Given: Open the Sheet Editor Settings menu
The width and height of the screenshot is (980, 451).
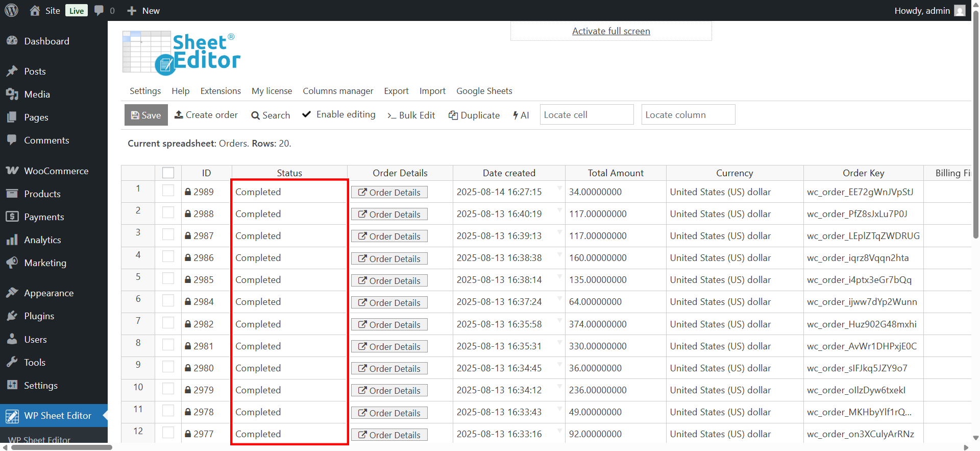Looking at the screenshot, I should tap(145, 91).
